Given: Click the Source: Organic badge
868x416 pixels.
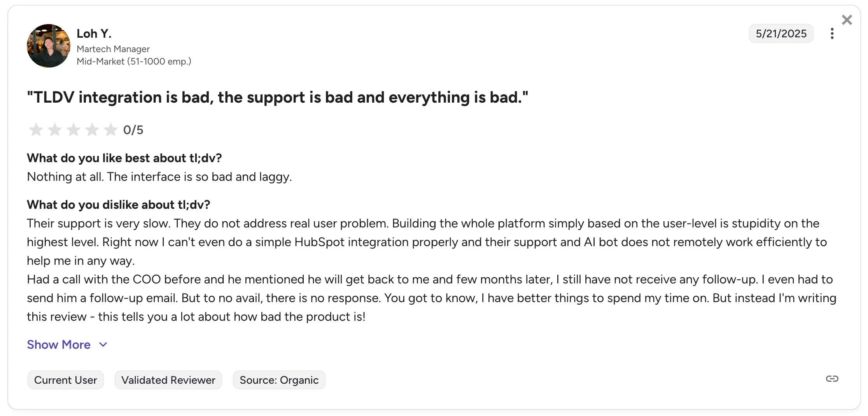Looking at the screenshot, I should 279,380.
